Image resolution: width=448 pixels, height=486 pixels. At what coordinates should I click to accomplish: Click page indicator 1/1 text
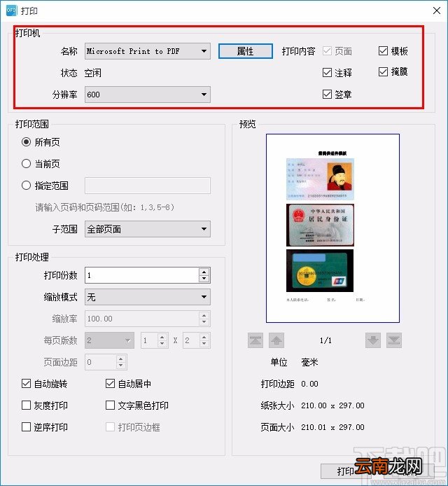[x=325, y=340]
